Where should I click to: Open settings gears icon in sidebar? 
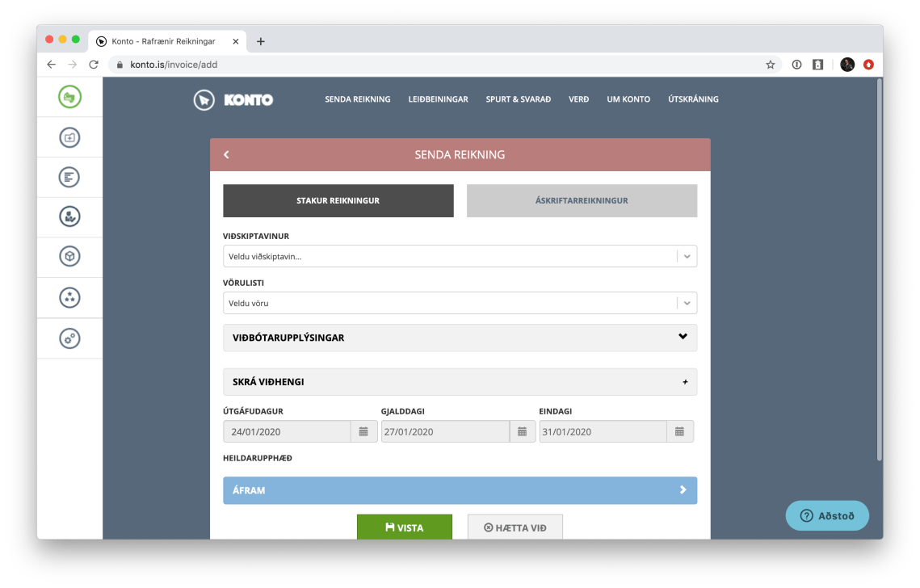click(x=70, y=338)
